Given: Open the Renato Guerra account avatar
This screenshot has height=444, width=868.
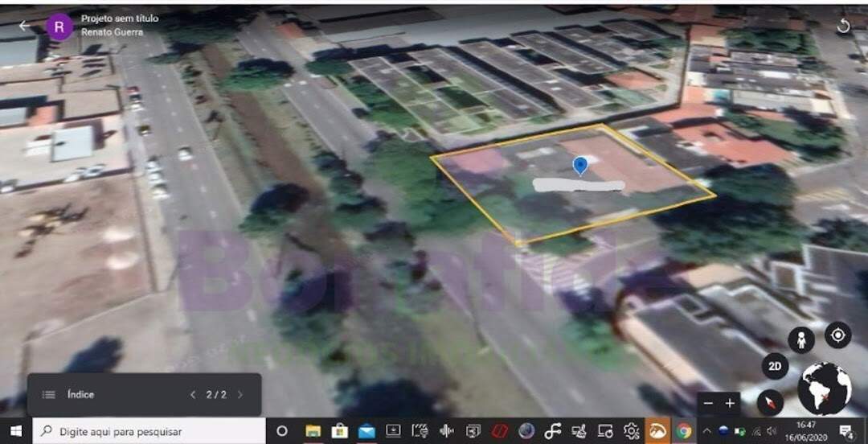Looking at the screenshot, I should [59, 26].
